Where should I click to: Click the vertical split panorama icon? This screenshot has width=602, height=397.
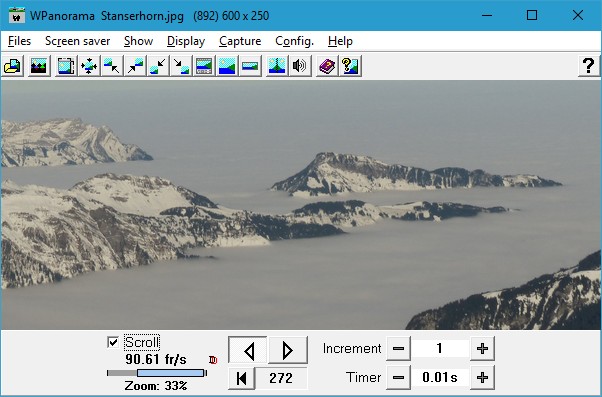click(277, 66)
